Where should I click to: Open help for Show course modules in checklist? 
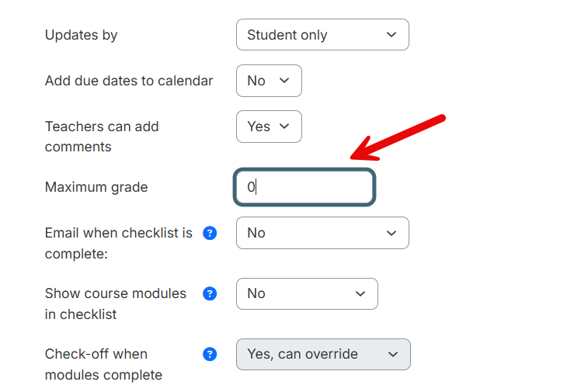tap(210, 293)
